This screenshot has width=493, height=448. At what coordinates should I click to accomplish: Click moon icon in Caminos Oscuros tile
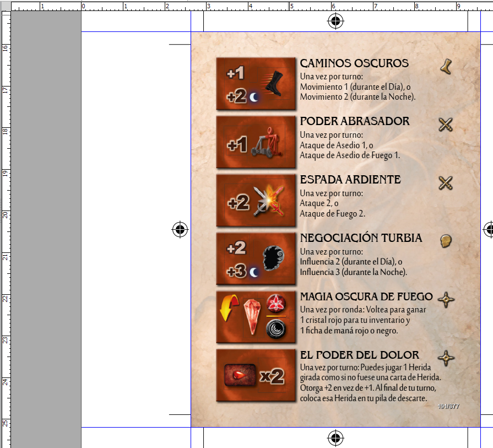pos(254,97)
